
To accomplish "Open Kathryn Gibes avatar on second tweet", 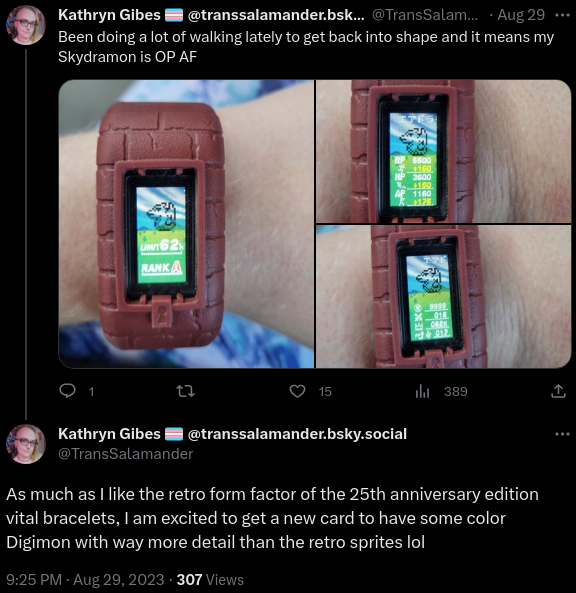I will (26, 444).
